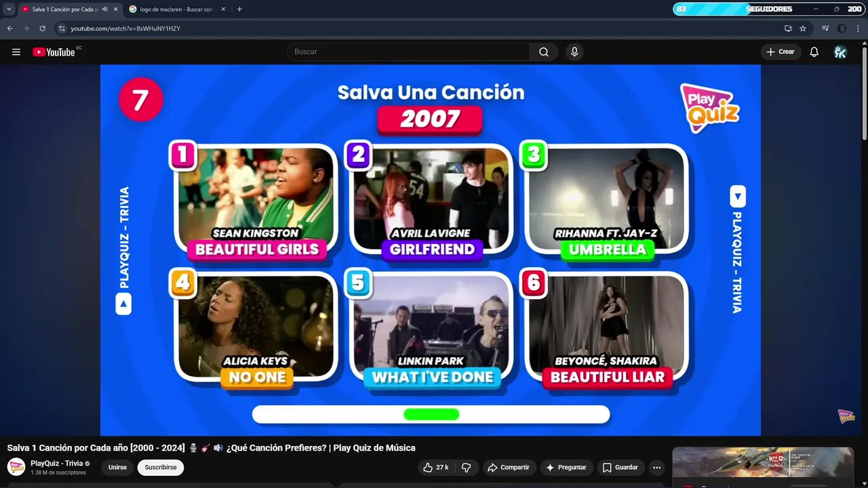Viewport: 868px width, 488px height.
Task: Open YouTube account avatar menu
Action: (840, 52)
